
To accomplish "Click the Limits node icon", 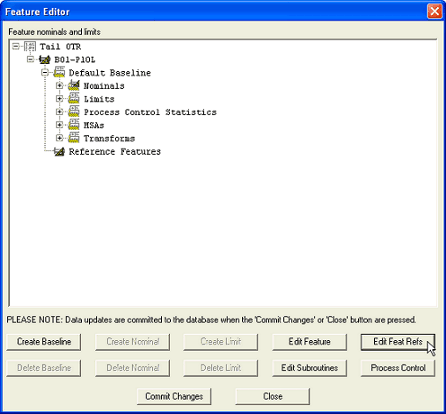I will click(74, 99).
